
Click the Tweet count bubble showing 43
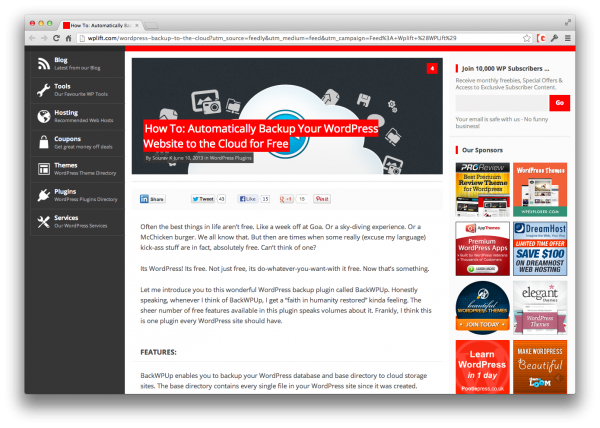(221, 199)
